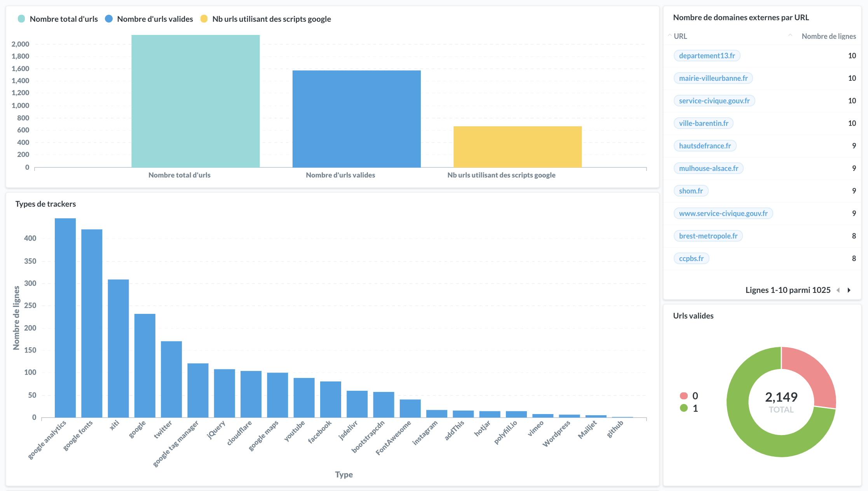Screen dimensions: 868x491
Task: Open the departement13.fr URL pill
Action: (x=707, y=56)
